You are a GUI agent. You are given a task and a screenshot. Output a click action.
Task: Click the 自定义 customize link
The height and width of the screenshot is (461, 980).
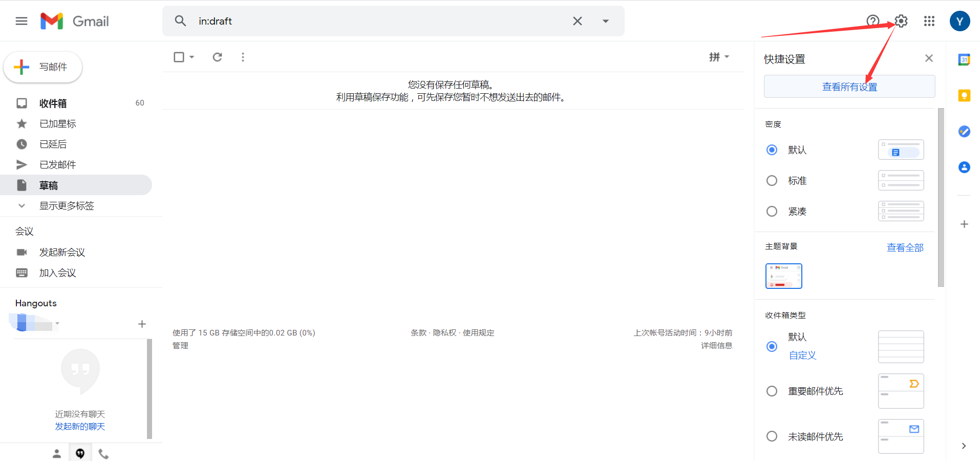coord(802,355)
